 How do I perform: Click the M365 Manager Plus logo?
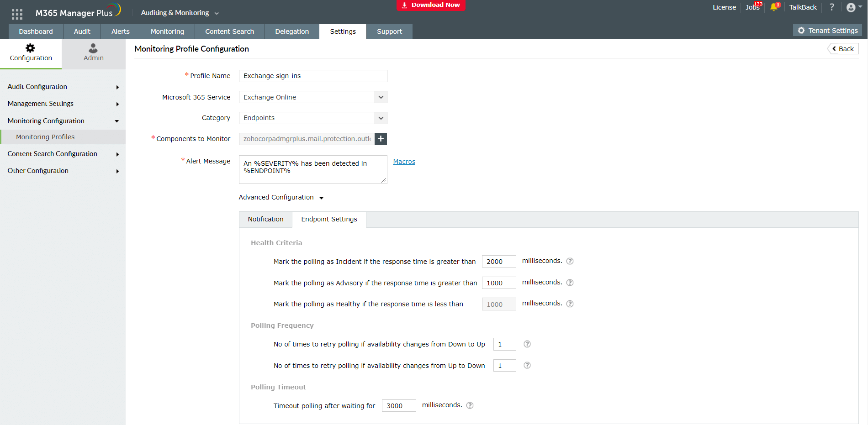[78, 11]
